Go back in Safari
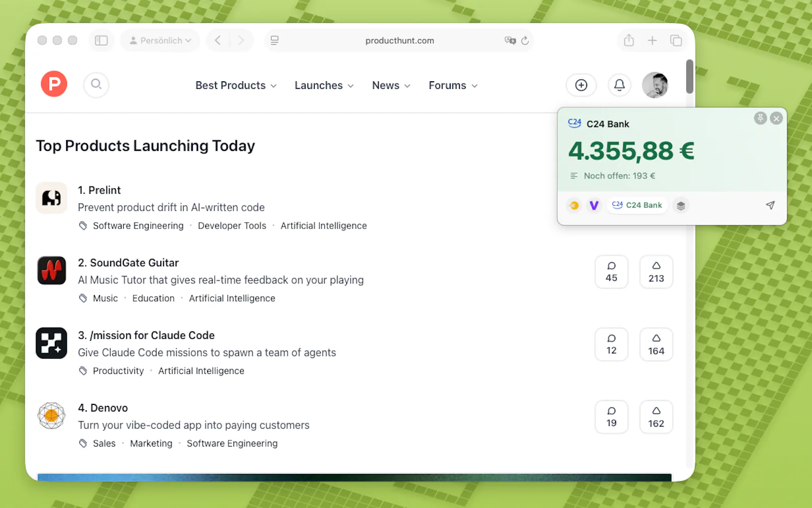Viewport: 812px width, 508px height. click(218, 40)
